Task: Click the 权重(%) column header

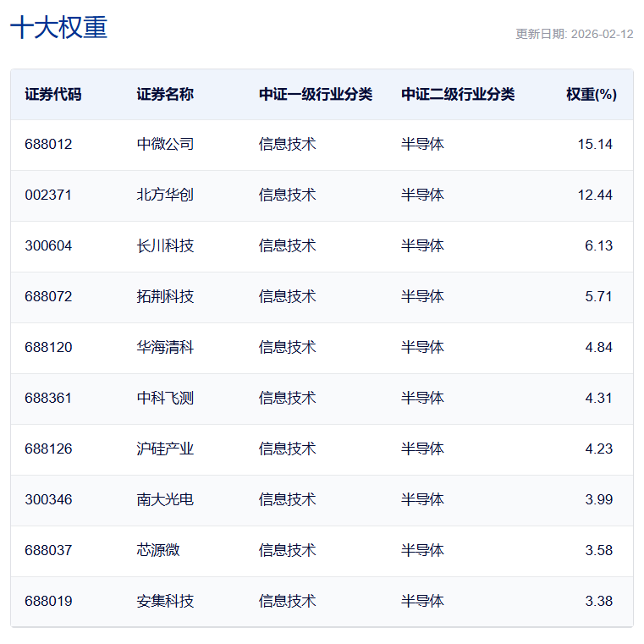Action: 592,95
